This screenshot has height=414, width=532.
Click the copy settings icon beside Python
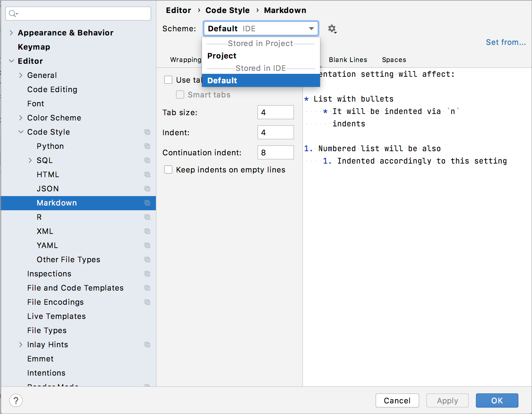pos(147,146)
